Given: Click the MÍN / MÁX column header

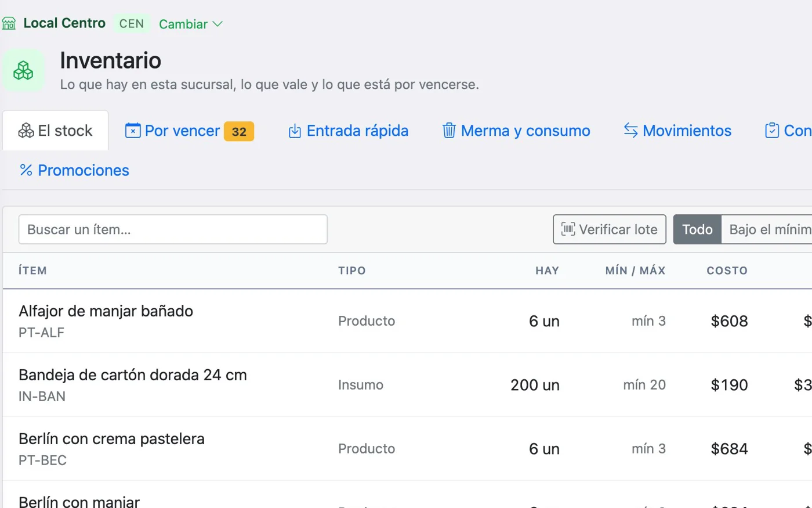Looking at the screenshot, I should 635,271.
